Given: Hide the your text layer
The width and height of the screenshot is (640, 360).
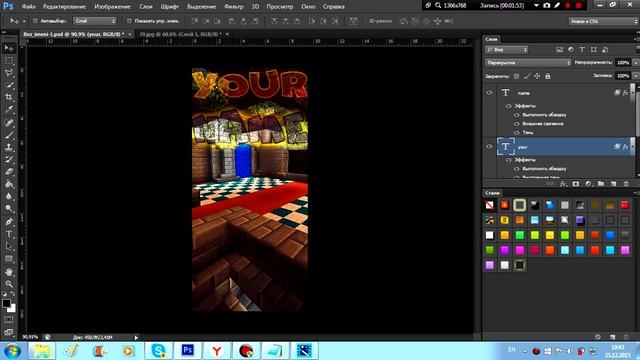Looking at the screenshot, I should pos(489,147).
